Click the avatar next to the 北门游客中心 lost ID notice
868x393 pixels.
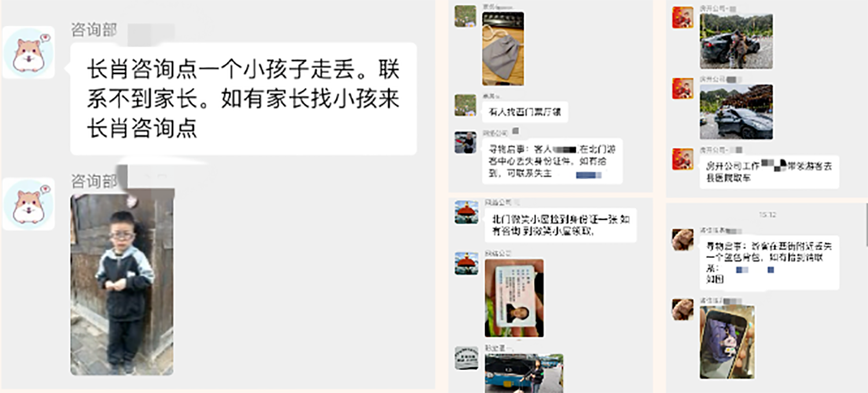465,142
